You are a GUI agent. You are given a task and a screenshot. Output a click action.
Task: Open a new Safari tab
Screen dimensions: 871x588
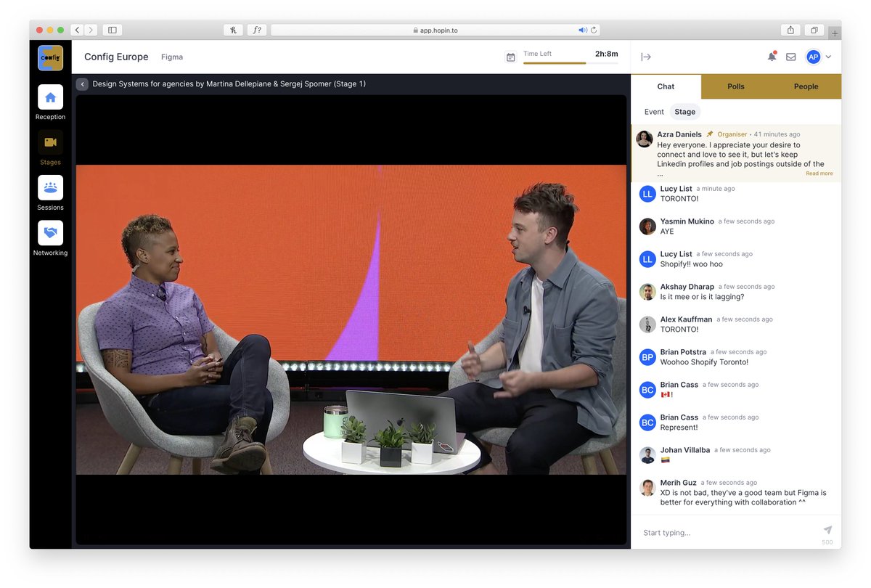click(x=835, y=33)
